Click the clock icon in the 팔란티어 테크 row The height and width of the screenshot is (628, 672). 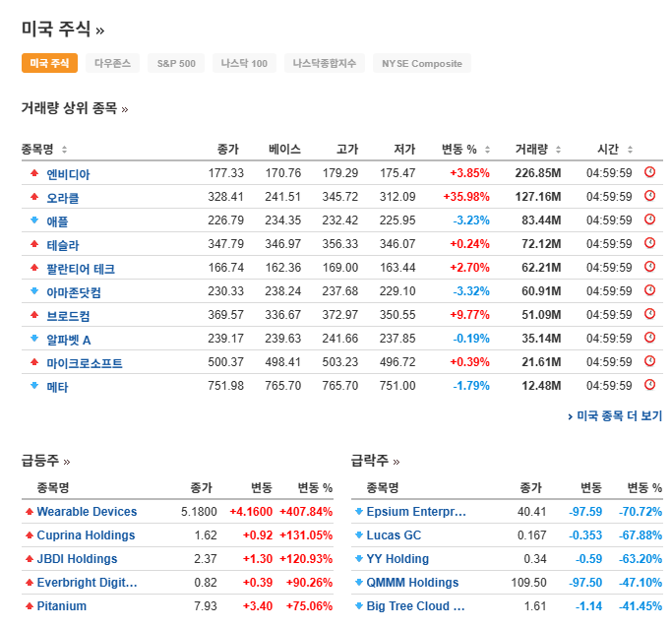coord(649,266)
